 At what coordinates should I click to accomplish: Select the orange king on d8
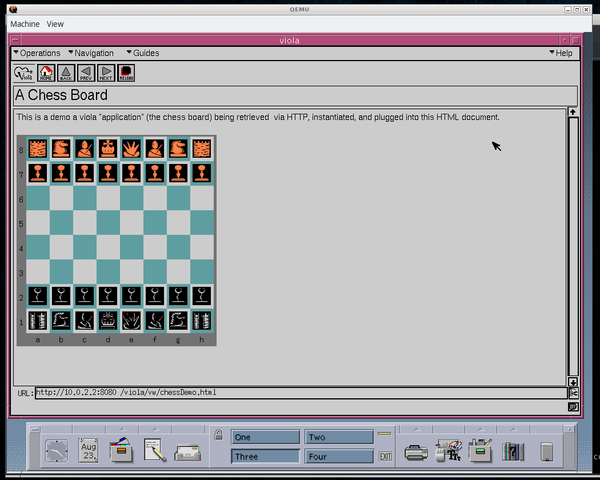tap(108, 149)
